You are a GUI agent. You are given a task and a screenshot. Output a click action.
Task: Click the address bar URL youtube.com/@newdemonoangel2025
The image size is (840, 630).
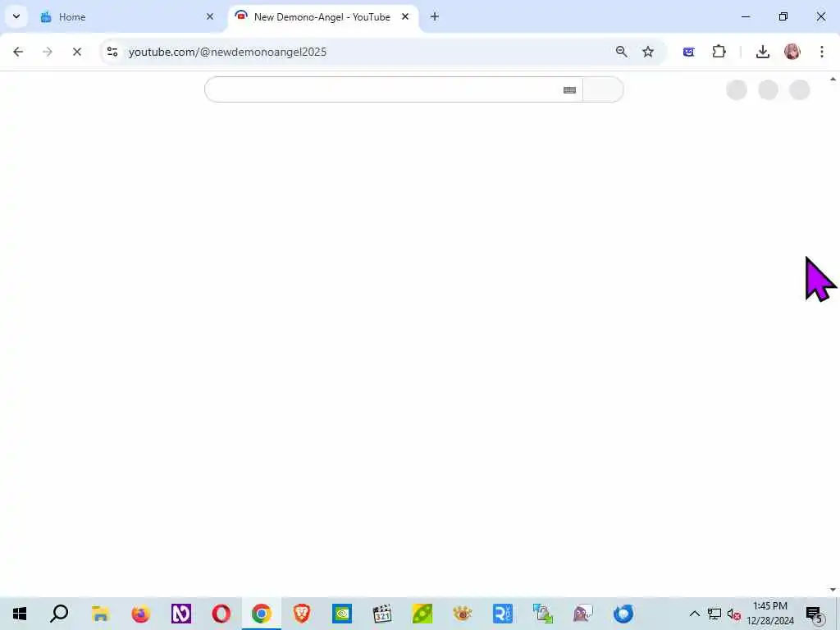click(x=227, y=52)
